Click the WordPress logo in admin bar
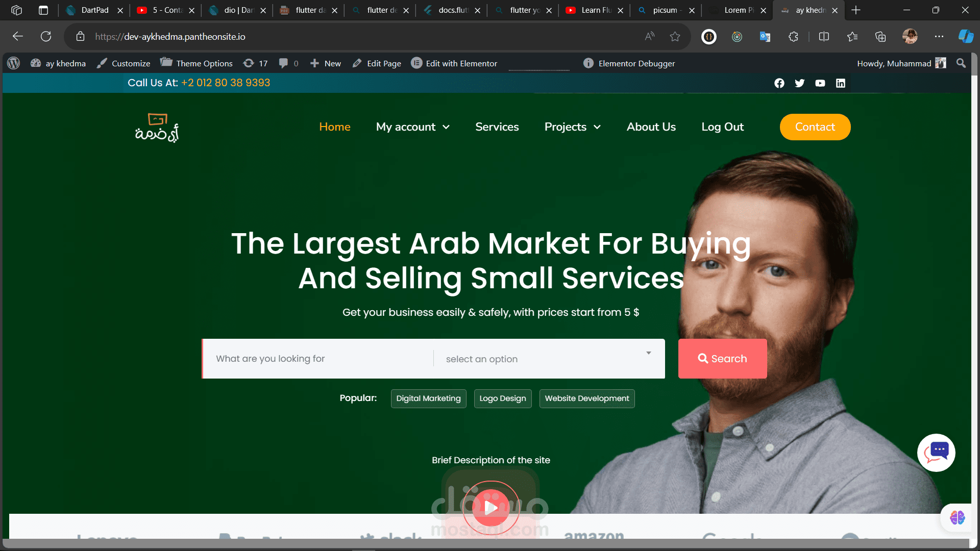The height and width of the screenshot is (551, 980). [14, 63]
